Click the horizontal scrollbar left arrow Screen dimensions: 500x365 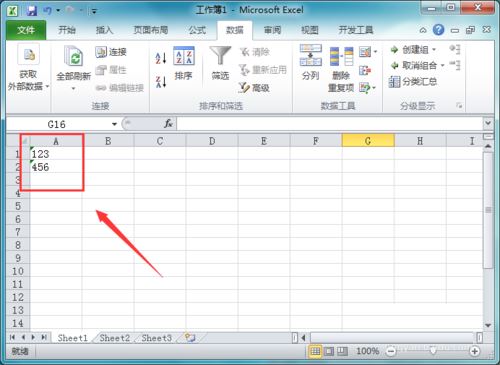[303, 338]
